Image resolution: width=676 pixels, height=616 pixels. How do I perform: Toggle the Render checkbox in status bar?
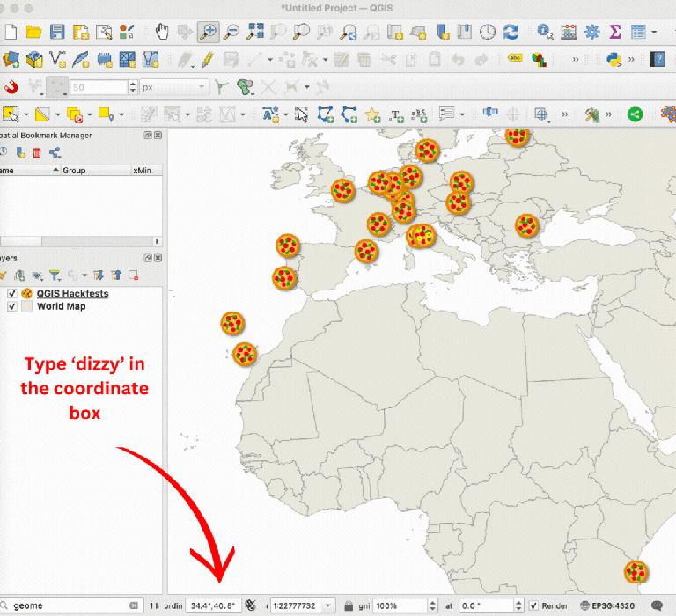pos(533,605)
